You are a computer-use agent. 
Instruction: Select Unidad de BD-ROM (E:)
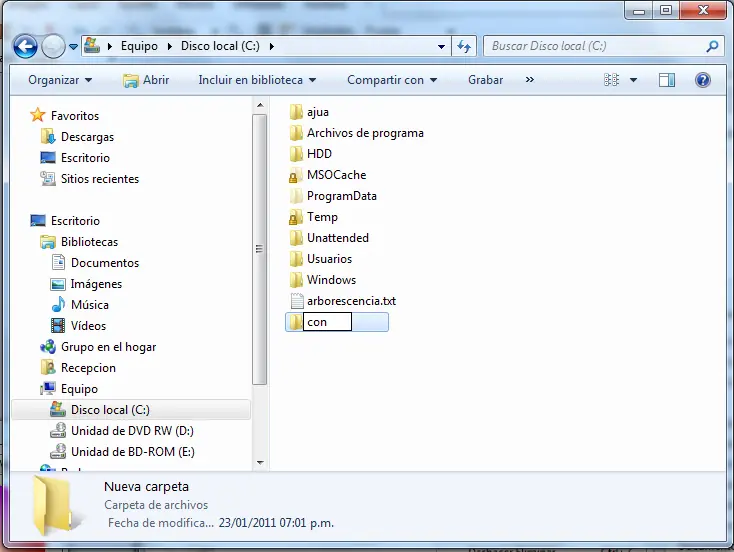tap(132, 452)
